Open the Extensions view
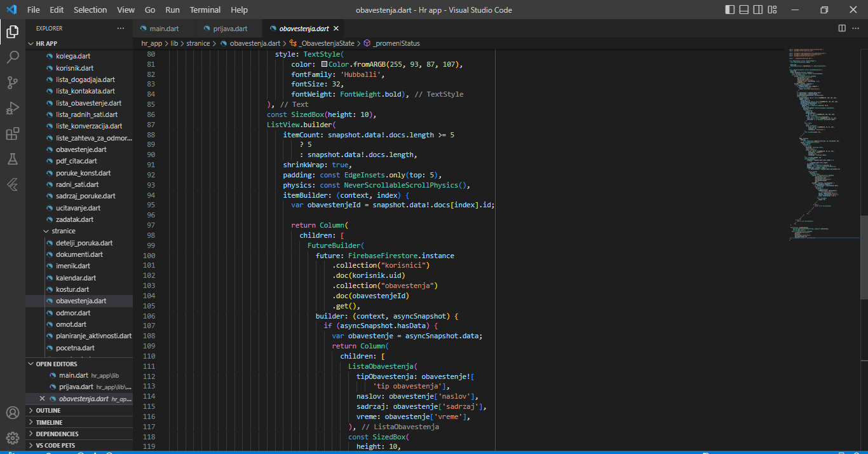Screen dimensions: 868x454 point(12,132)
